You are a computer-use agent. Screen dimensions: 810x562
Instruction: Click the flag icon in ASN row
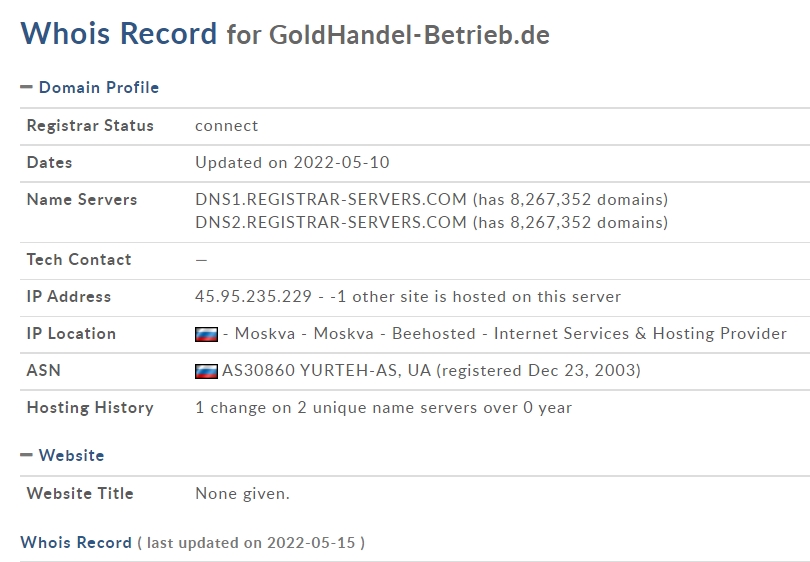pyautogui.click(x=206, y=371)
